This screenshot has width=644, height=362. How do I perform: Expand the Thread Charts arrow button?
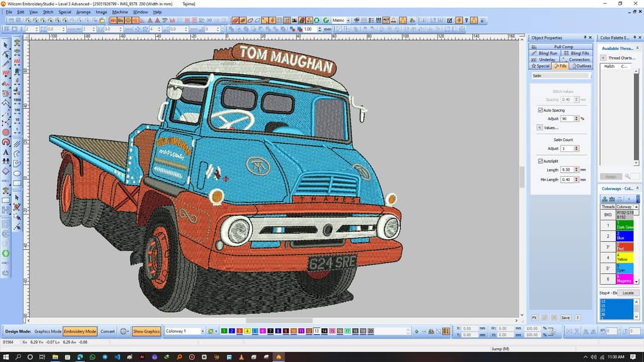pyautogui.click(x=603, y=58)
